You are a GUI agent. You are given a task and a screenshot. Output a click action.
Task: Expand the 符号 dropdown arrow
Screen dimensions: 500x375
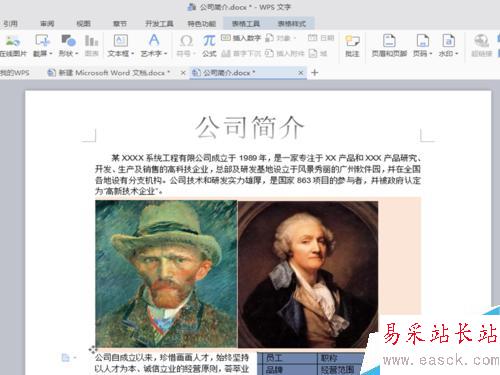(x=194, y=54)
